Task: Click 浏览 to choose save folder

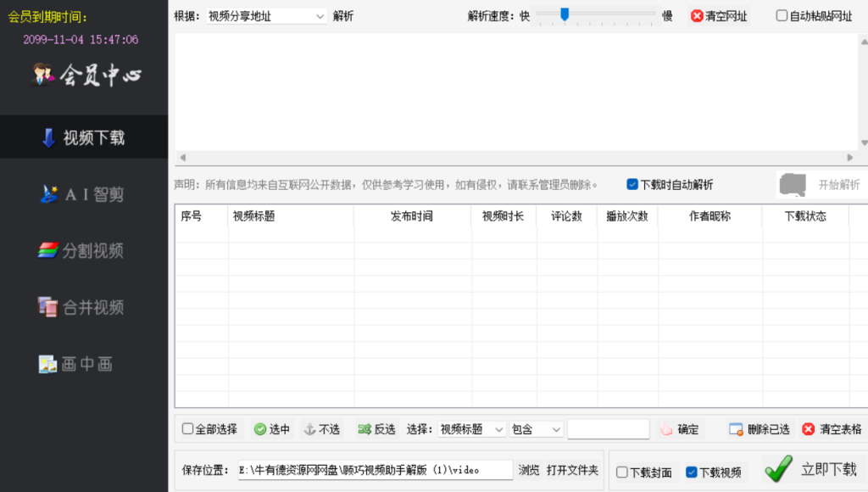Action: point(528,470)
